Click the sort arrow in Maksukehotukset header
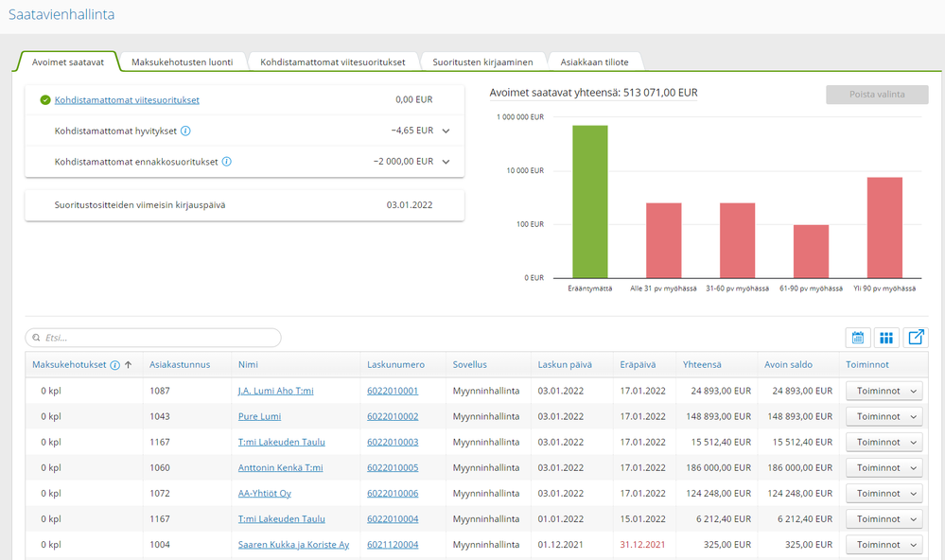Screen dimensions: 945x560 (129, 365)
